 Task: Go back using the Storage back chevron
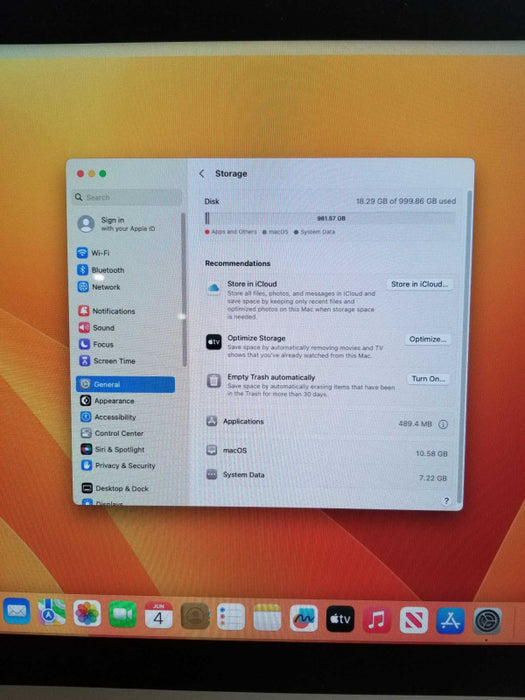point(202,174)
